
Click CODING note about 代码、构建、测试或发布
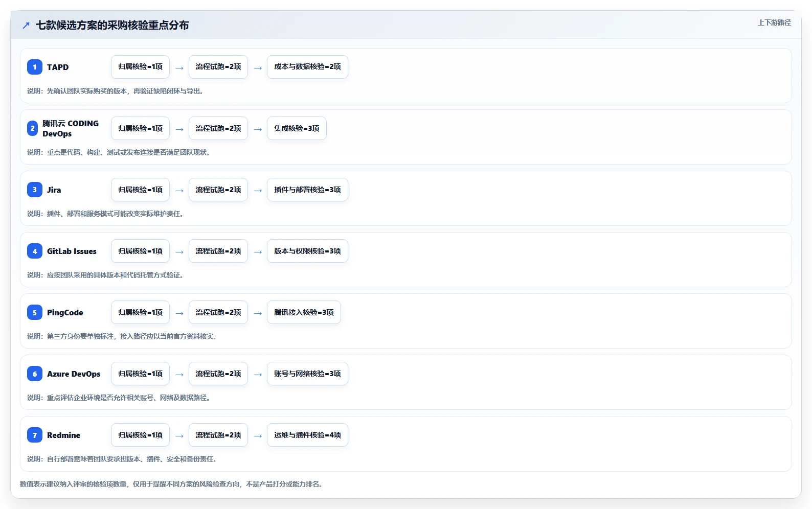(x=120, y=152)
